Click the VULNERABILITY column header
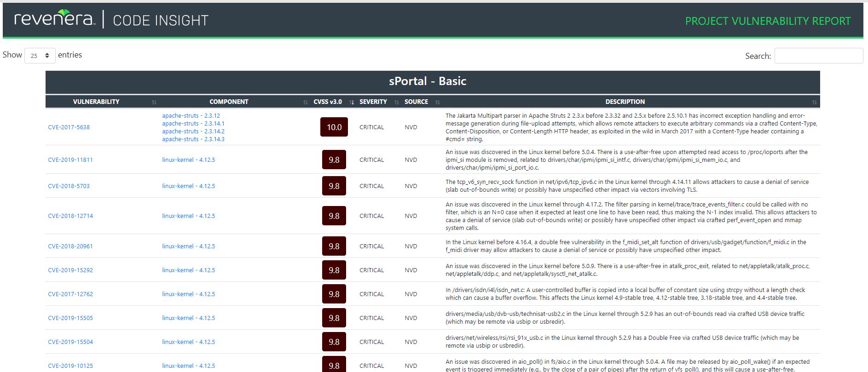Viewport: 868px width, 372px height. [96, 102]
